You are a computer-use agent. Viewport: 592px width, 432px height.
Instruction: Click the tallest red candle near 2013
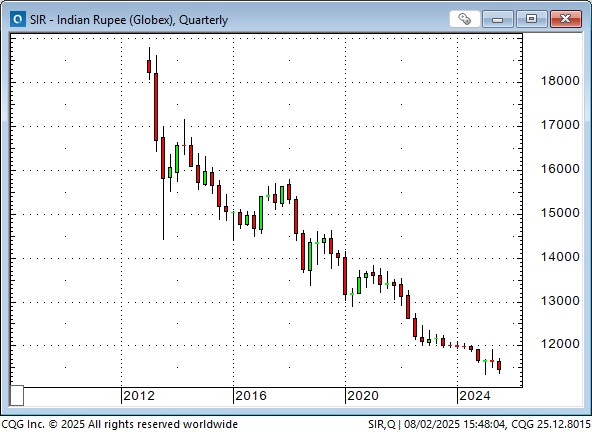156,107
